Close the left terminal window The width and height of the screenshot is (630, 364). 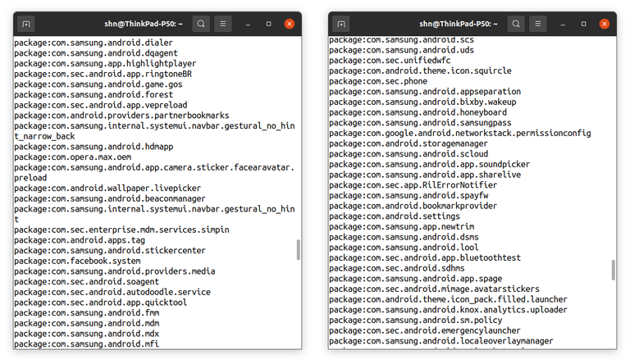pos(290,24)
